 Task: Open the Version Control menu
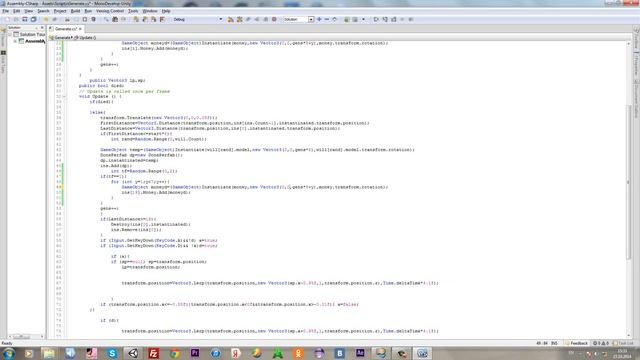110,11
